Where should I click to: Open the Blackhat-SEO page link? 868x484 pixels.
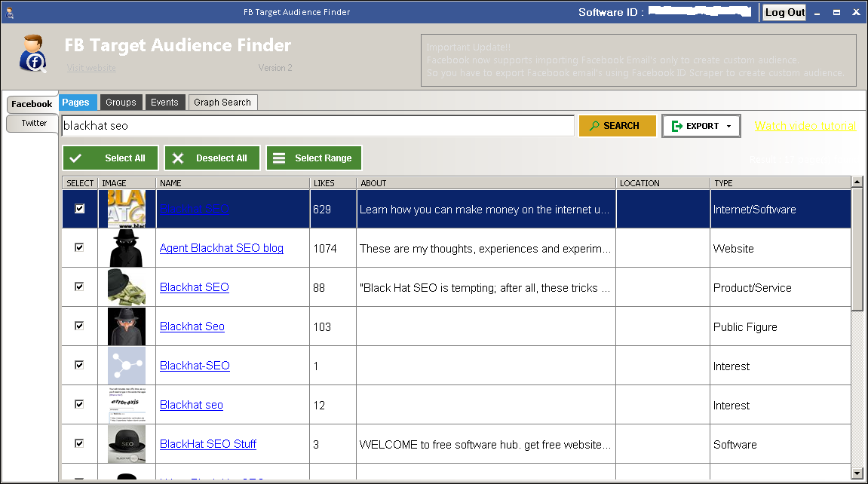tap(195, 366)
